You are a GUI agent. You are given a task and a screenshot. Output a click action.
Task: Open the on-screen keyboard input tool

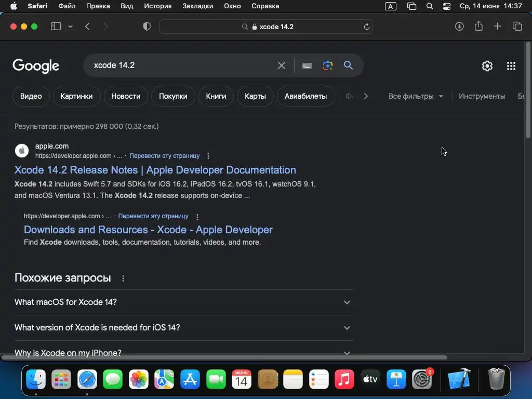coord(307,65)
